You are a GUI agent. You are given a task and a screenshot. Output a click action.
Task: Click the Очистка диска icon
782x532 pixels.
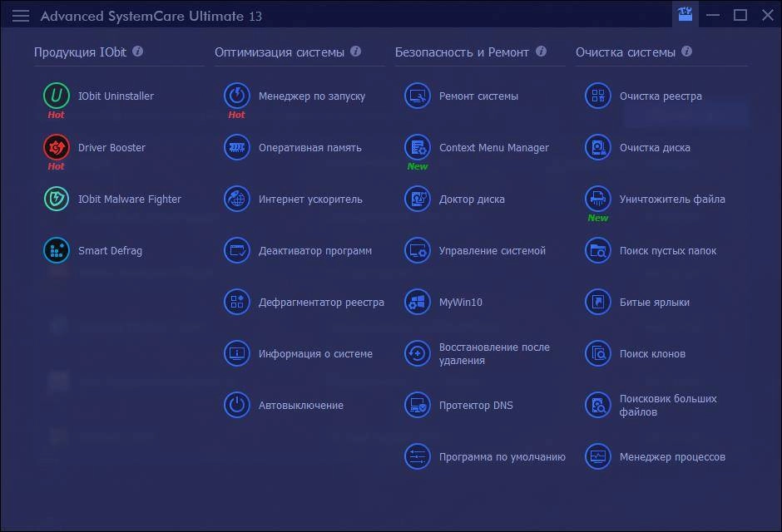598,147
